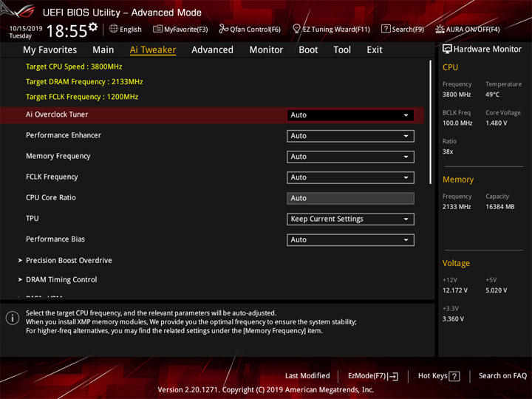Open the Monitor tab
Image resolution: width=532 pixels, height=399 pixels.
tap(266, 50)
